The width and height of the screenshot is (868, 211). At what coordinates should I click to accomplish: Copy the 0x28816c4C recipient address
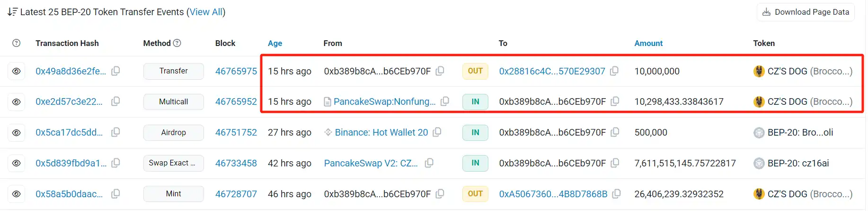614,71
